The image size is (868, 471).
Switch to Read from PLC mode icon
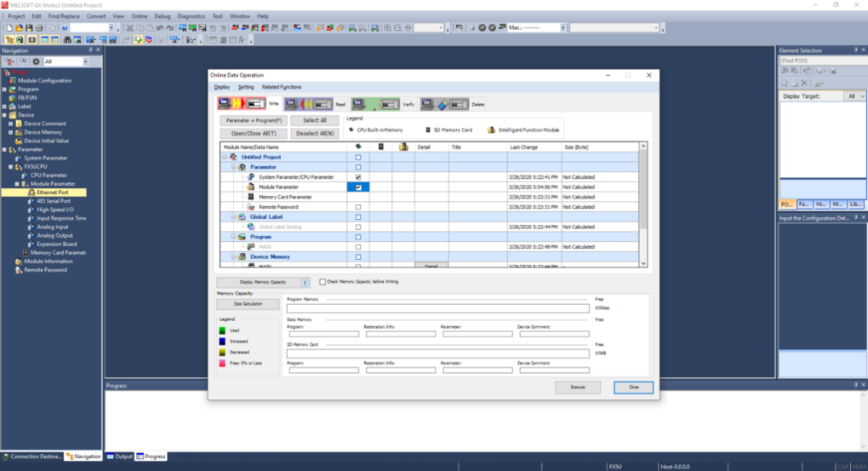[308, 104]
